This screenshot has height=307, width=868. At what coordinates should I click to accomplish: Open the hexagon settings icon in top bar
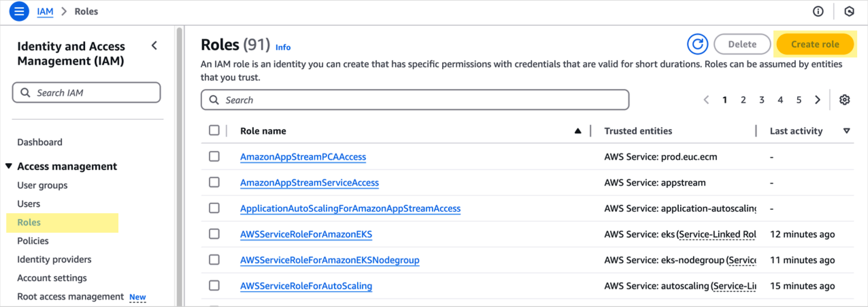[849, 12]
